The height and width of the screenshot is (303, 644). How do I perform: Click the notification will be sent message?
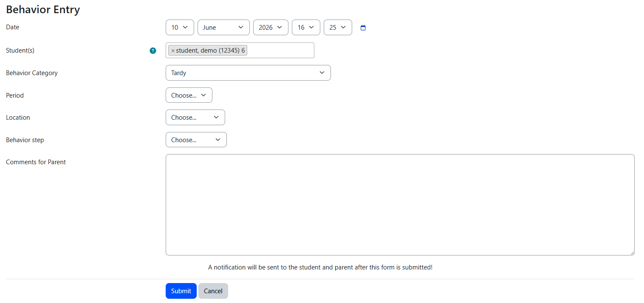[320, 267]
